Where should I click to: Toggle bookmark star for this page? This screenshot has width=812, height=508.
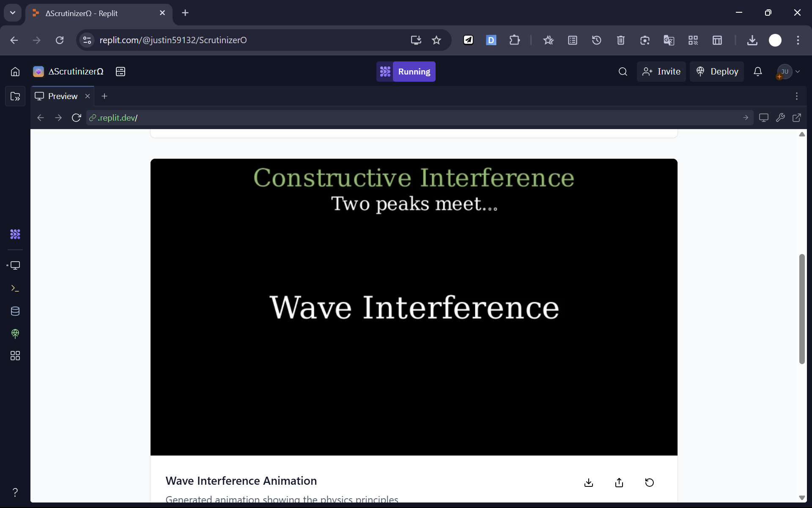pyautogui.click(x=436, y=40)
